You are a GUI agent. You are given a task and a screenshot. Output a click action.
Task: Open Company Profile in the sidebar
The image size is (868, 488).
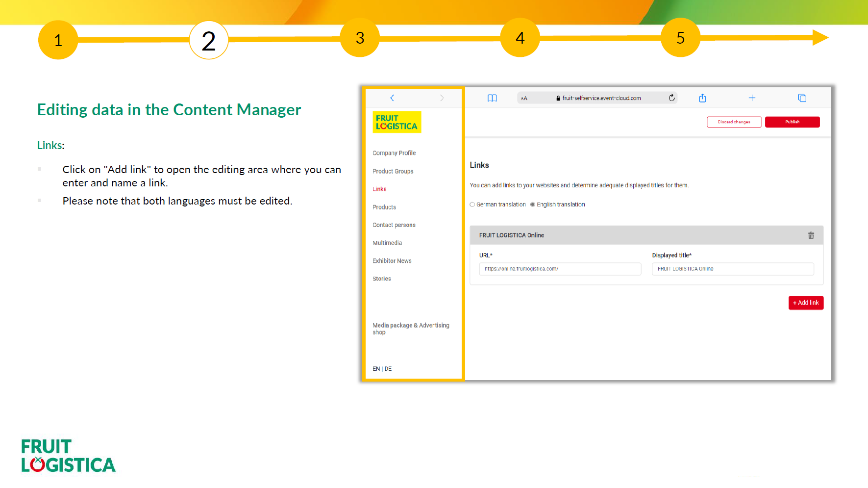pos(394,153)
